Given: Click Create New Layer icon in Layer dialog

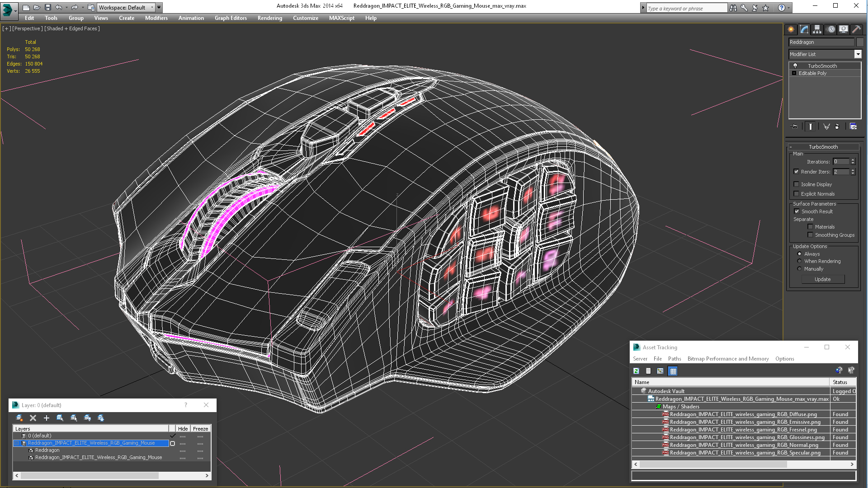Looking at the screenshot, I should 19,418.
